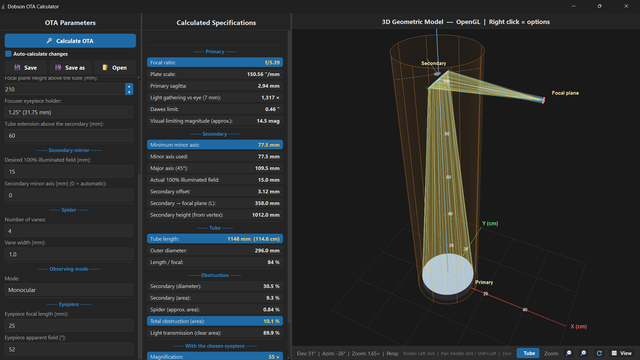Select the Minimum minor axis row
Image resolution: width=640 pixels, height=360 pixels.
(215, 144)
